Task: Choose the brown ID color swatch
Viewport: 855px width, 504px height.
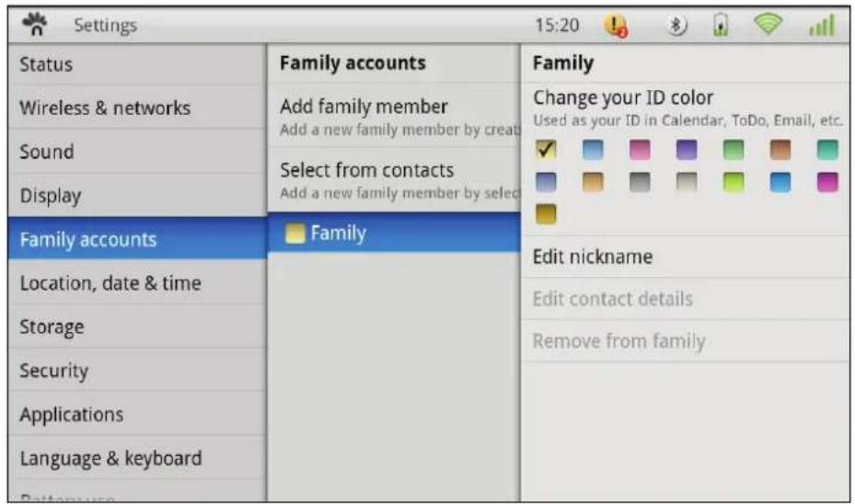Action: pos(780,149)
